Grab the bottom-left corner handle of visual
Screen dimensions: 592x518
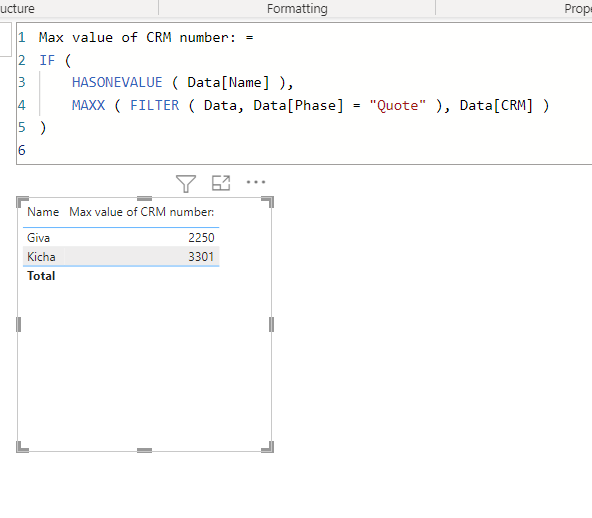click(x=22, y=447)
